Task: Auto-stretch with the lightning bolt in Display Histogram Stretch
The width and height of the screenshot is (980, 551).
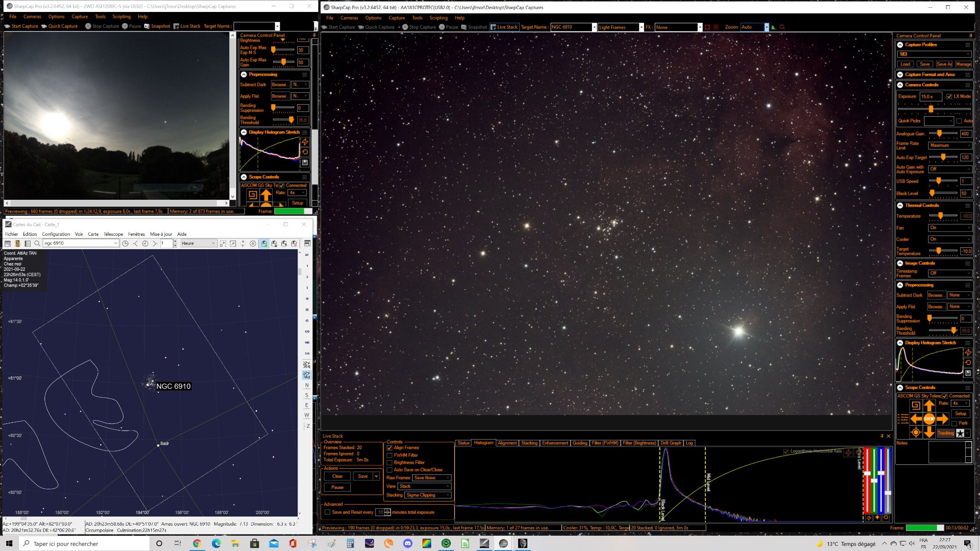Action: (x=968, y=353)
